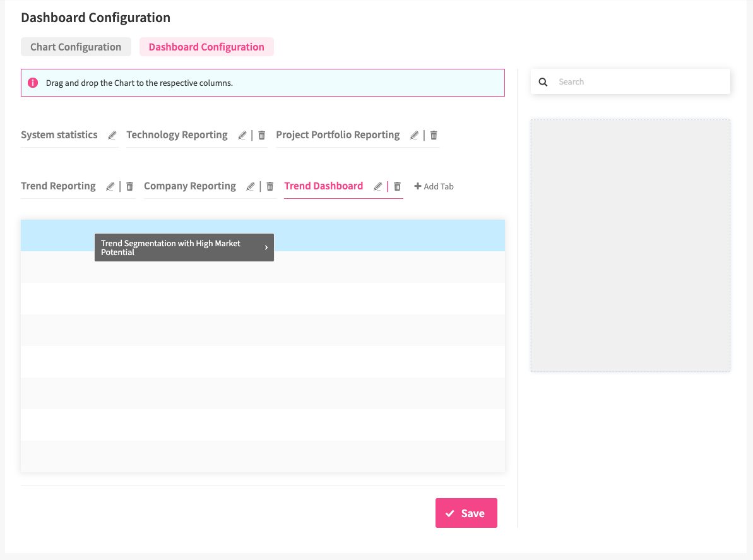Delete the Trend Dashboard tab

click(x=398, y=186)
